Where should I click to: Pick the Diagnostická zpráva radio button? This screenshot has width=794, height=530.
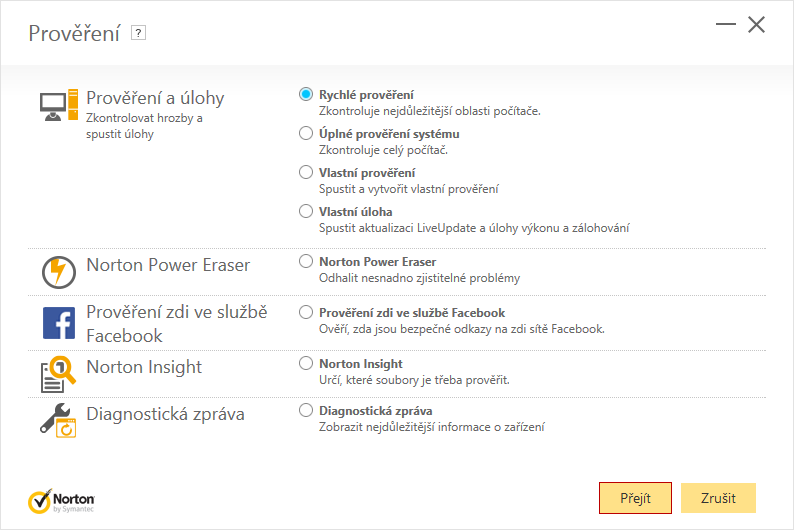click(306, 410)
